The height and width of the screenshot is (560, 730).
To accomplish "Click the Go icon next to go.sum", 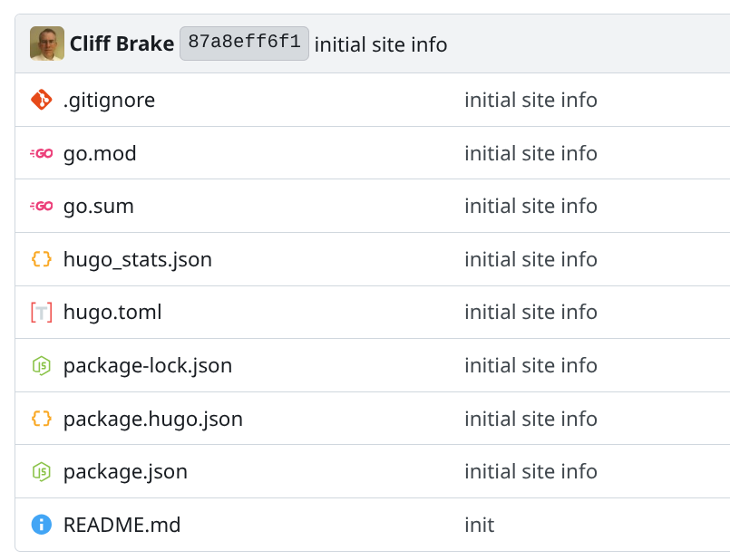I will pyautogui.click(x=42, y=207).
